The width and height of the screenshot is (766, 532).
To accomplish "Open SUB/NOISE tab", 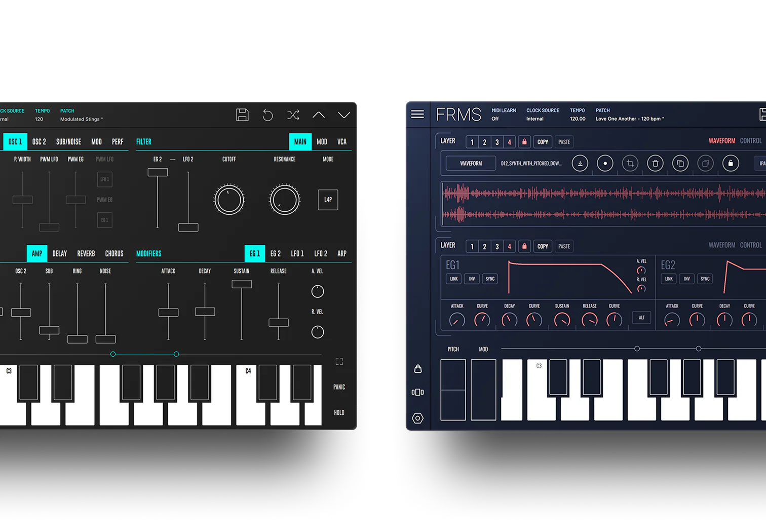I will (x=68, y=142).
